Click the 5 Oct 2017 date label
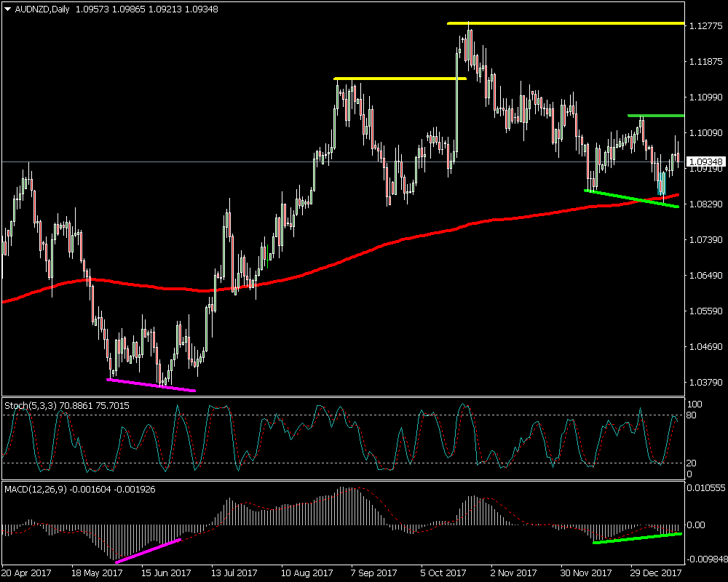 [x=444, y=573]
